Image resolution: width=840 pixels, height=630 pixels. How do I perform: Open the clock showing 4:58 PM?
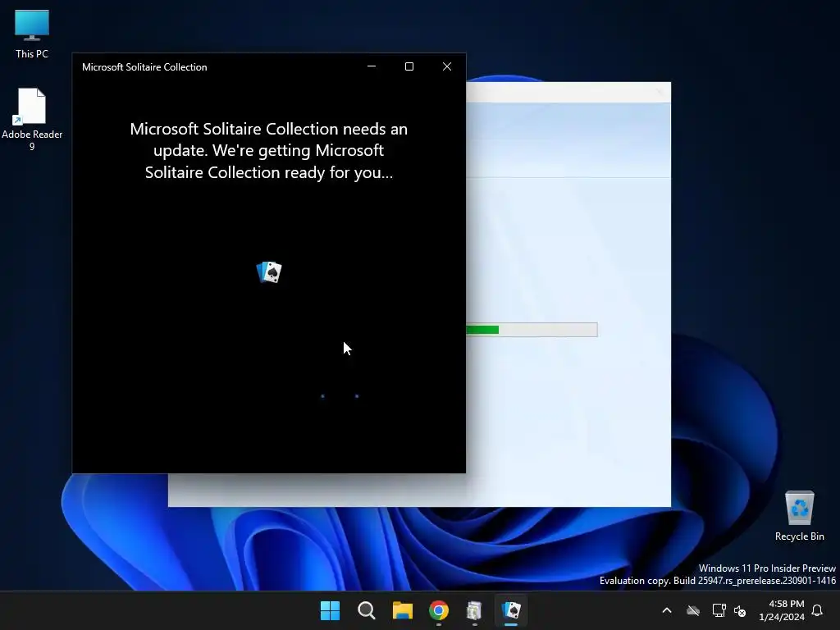[x=782, y=610]
